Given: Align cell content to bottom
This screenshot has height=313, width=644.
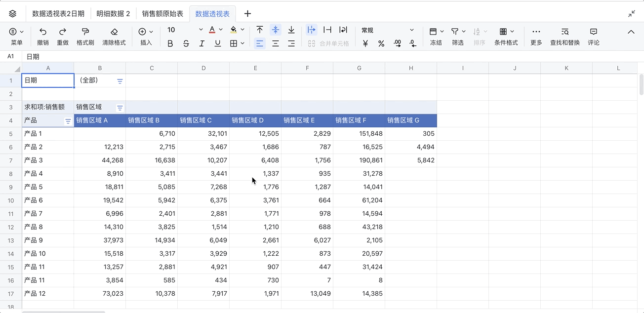Looking at the screenshot, I should [x=291, y=30].
